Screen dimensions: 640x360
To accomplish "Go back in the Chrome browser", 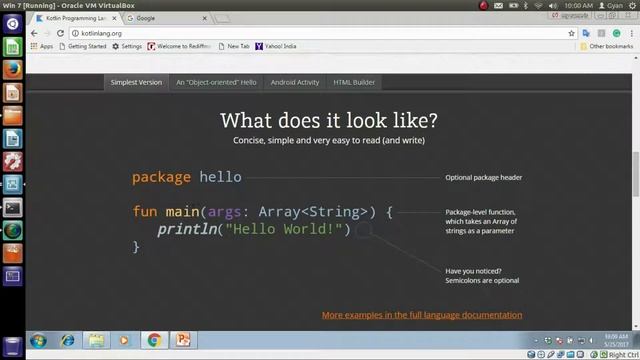I will pyautogui.click(x=34, y=33).
